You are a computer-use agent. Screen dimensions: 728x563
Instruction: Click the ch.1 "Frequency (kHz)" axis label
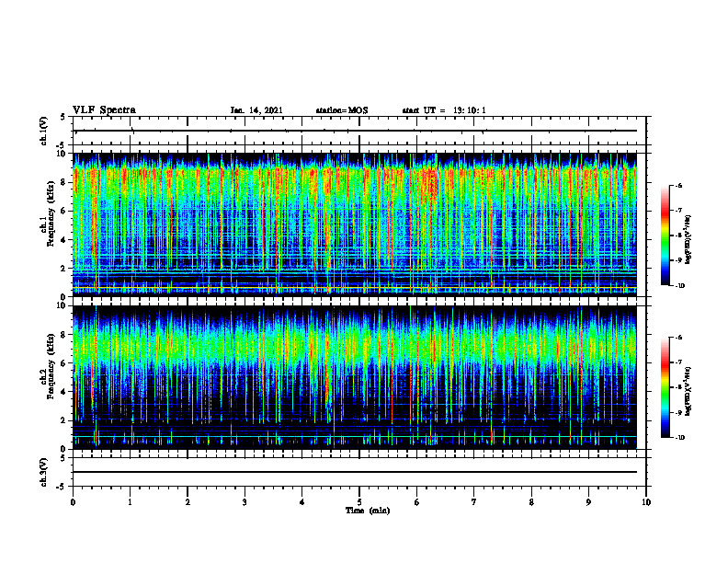[51, 213]
